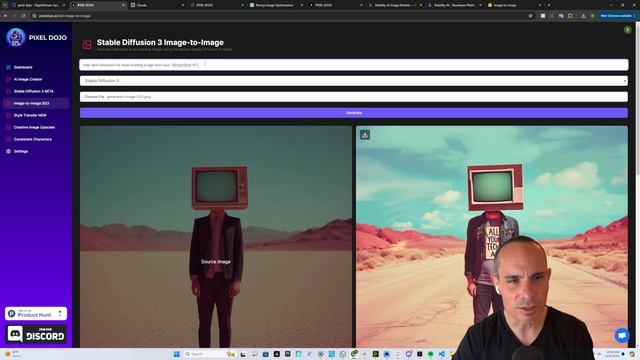The width and height of the screenshot is (640, 360).
Task: Open the weather widget on the taskbar
Action: point(13,354)
